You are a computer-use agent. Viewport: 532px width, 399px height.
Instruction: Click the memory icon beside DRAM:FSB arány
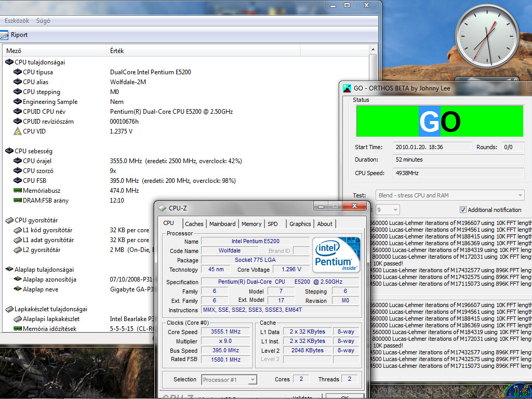[x=18, y=200]
